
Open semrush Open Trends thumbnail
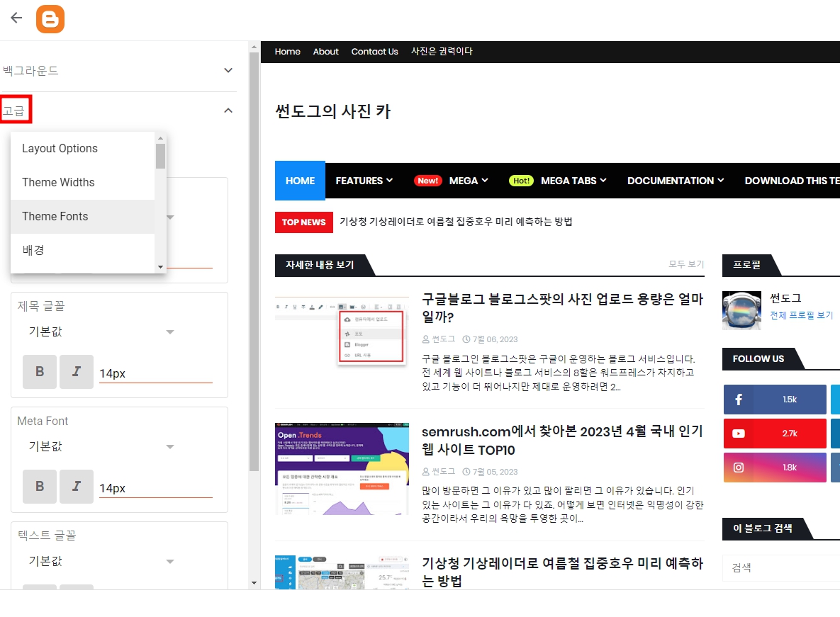[342, 469]
